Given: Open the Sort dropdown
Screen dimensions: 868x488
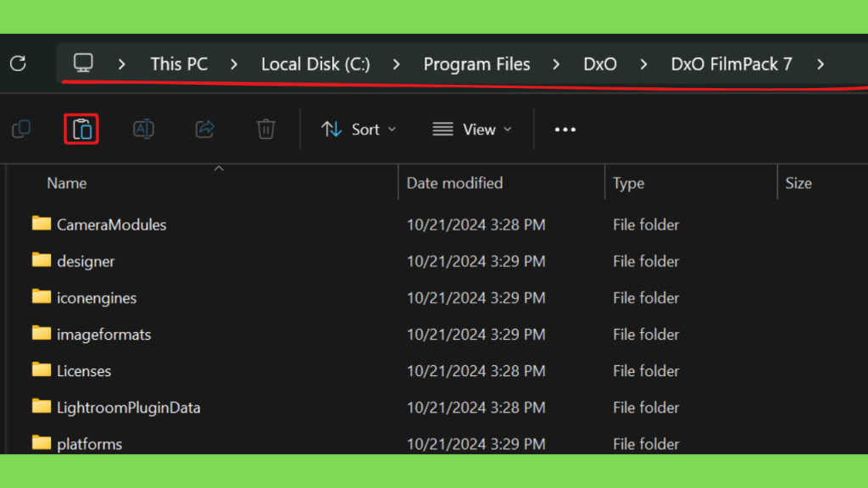Looking at the screenshot, I should coord(359,130).
